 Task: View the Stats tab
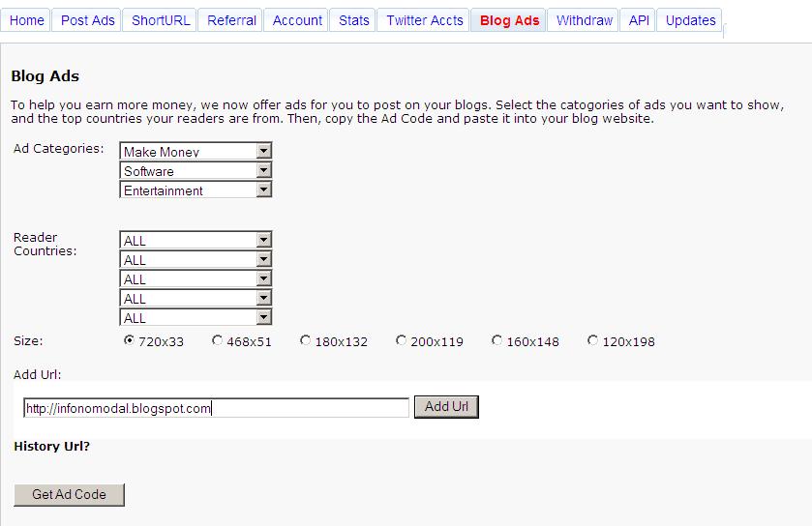(x=353, y=20)
